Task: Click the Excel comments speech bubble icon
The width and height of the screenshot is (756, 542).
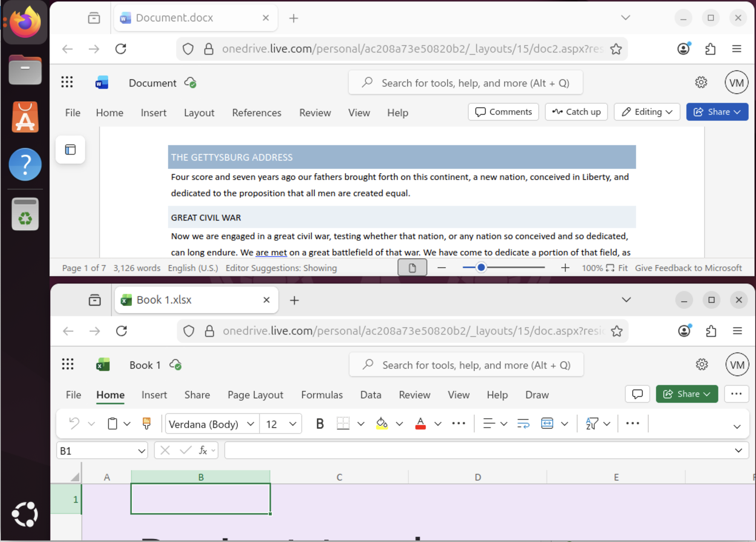Action: [x=637, y=394]
